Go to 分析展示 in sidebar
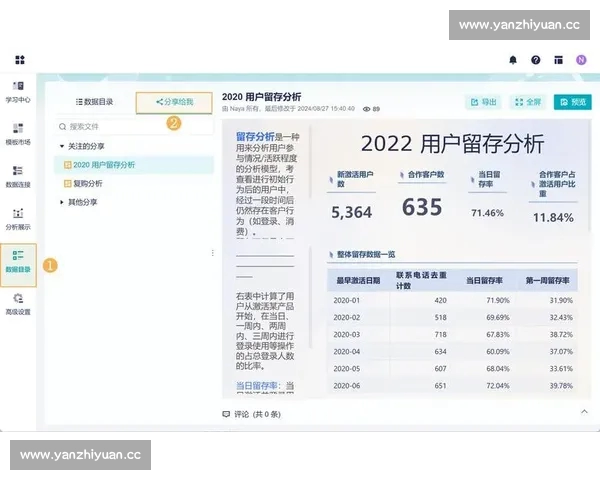 pos(18,219)
